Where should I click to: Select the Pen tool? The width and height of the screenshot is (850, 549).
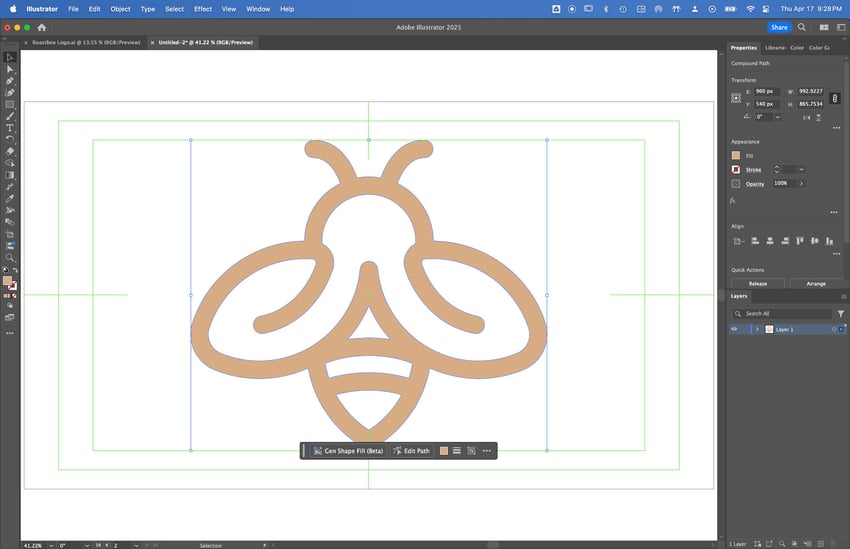pyautogui.click(x=10, y=81)
